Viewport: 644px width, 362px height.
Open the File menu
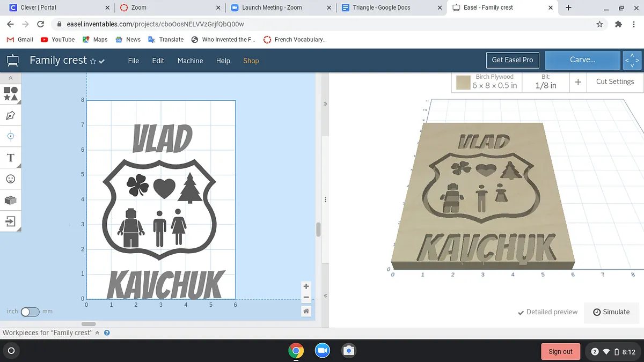coord(134,61)
